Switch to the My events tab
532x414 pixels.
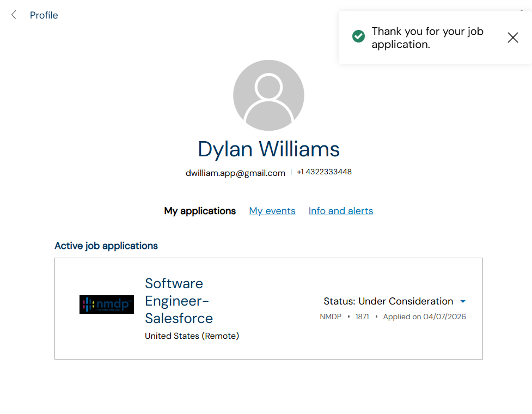click(x=272, y=211)
